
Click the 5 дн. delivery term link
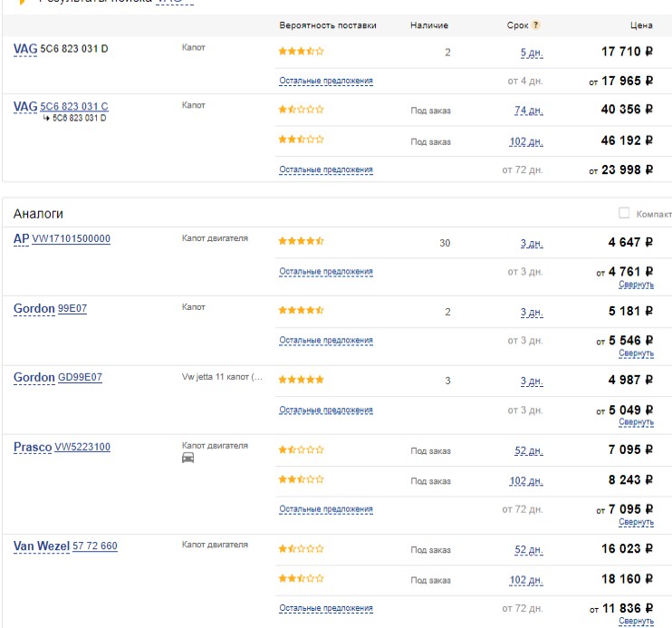coord(532,53)
